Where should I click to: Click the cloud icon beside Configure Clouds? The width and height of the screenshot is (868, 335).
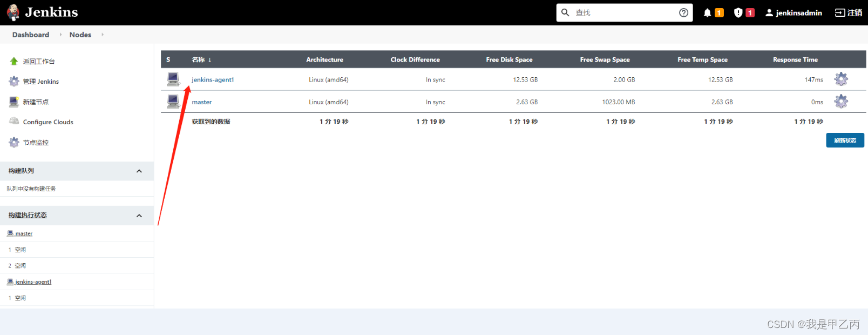click(x=14, y=121)
